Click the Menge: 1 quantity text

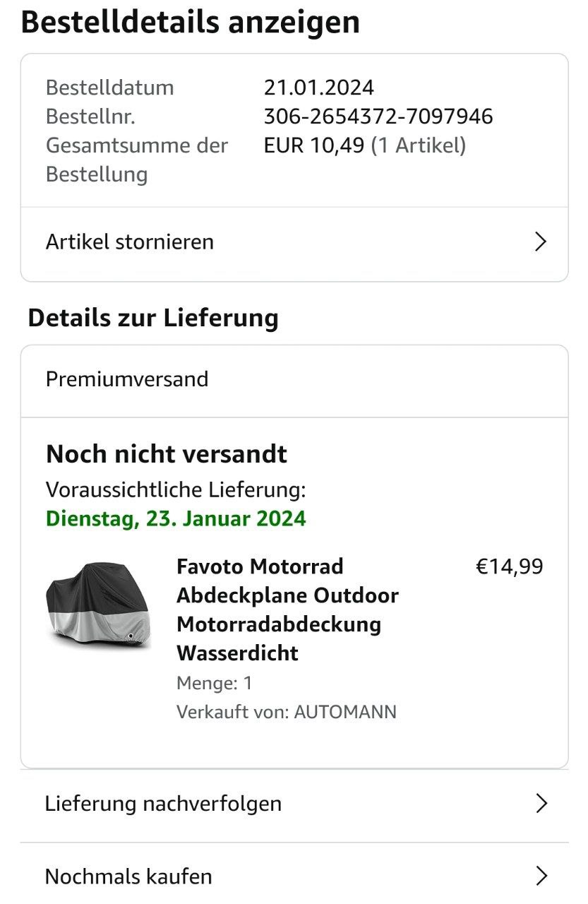tap(215, 683)
